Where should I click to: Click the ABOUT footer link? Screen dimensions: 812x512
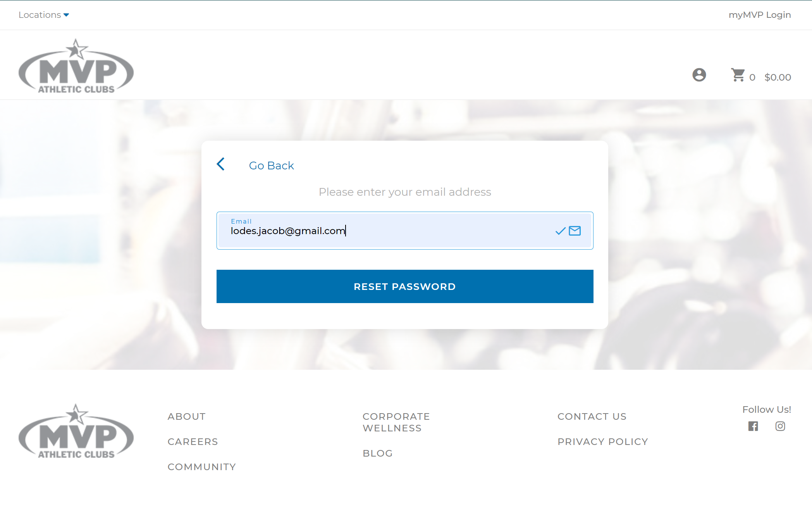tap(186, 416)
